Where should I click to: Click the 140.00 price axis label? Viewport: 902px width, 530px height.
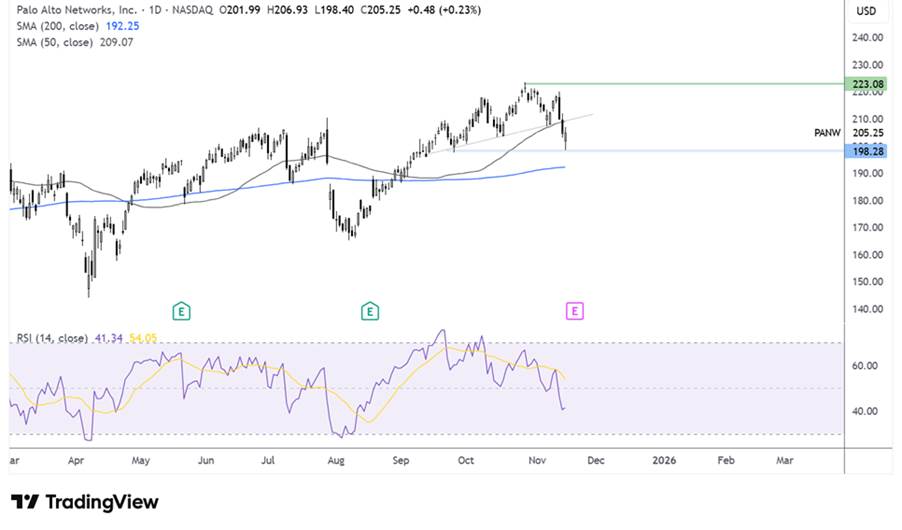coord(867,309)
